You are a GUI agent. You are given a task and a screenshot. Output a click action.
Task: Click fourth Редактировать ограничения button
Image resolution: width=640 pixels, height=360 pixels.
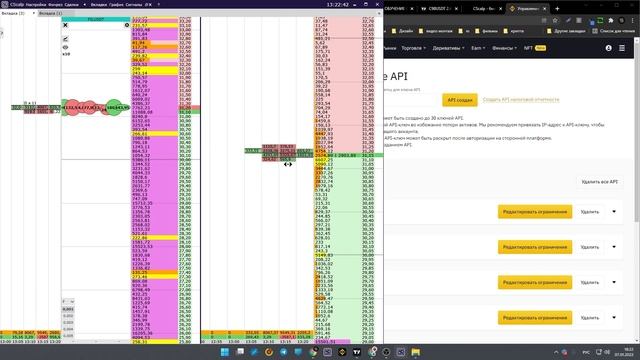point(535,318)
